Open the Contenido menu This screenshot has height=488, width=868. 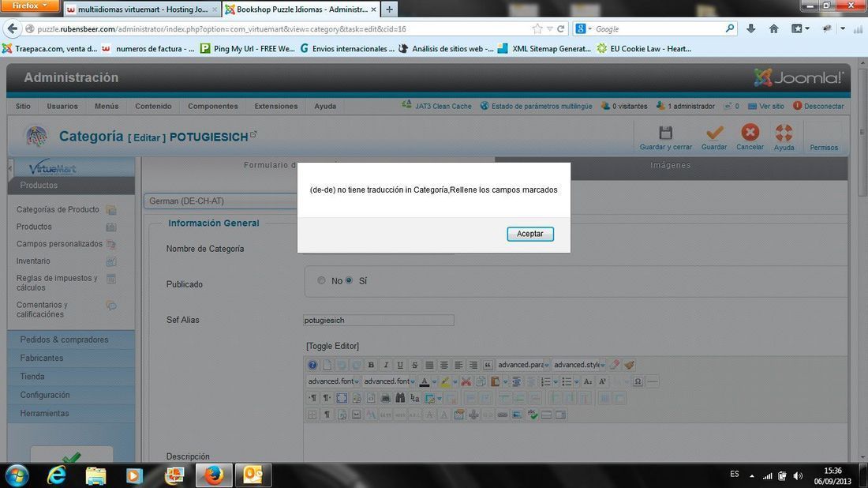coord(153,106)
